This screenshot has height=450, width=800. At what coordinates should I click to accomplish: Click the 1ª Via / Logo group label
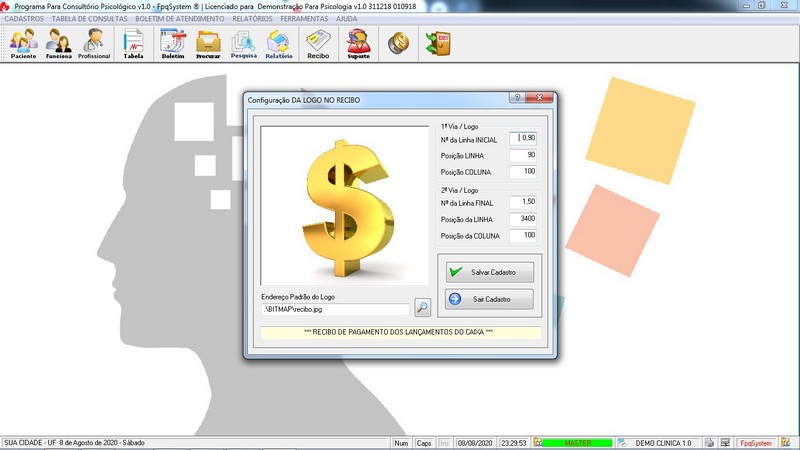click(x=460, y=126)
